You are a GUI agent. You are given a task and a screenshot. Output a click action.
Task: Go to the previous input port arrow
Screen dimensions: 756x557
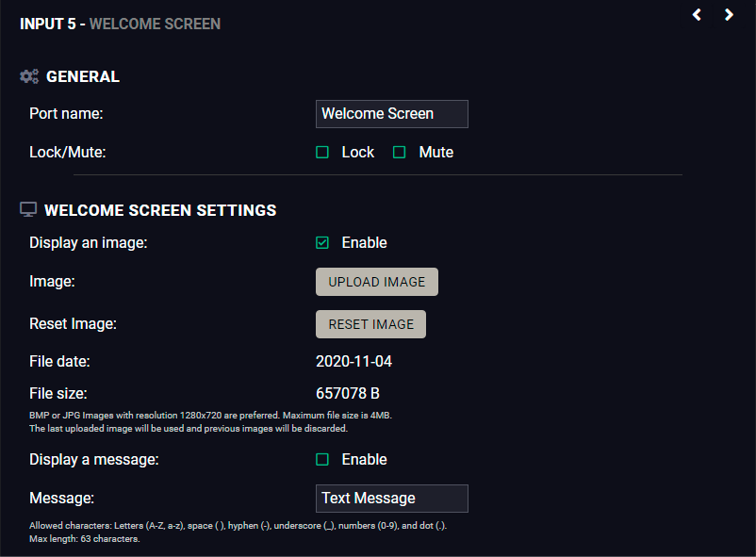click(x=697, y=15)
